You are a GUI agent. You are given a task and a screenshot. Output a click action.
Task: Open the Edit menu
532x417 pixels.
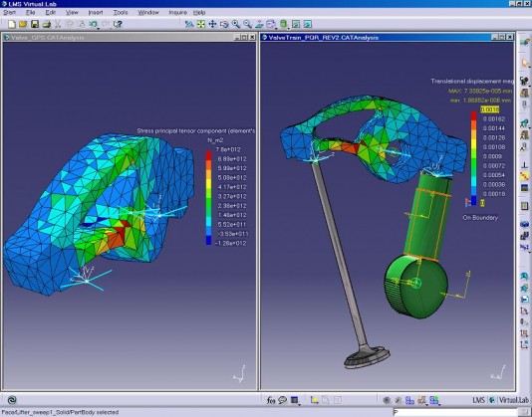point(50,13)
